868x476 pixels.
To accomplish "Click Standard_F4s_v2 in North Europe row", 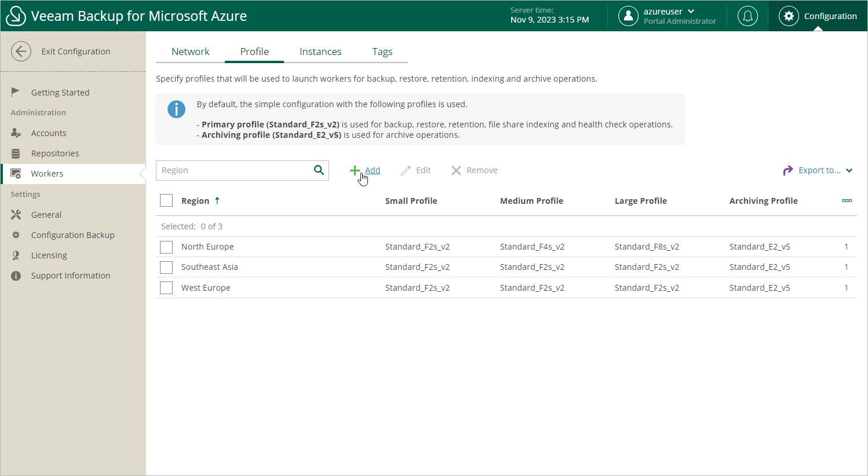I will pos(532,247).
